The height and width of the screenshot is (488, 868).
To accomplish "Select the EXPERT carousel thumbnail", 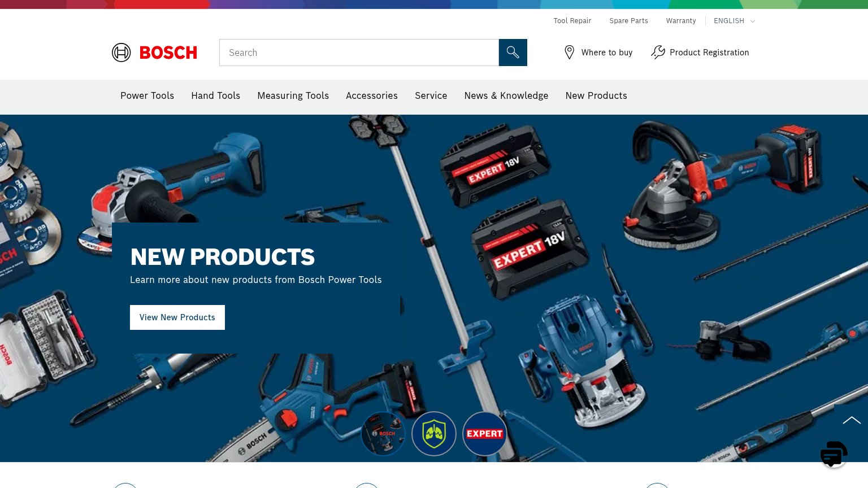I will coord(485,434).
